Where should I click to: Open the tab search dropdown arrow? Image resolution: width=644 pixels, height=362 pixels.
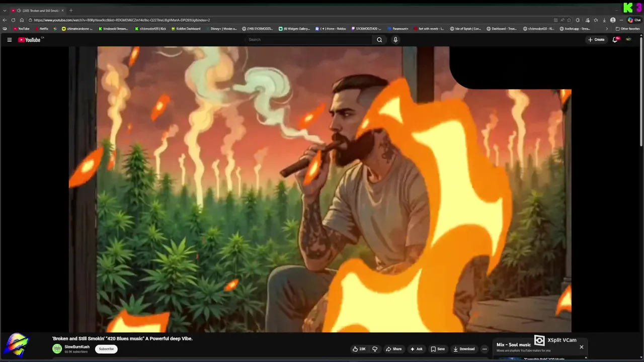click(x=5, y=11)
